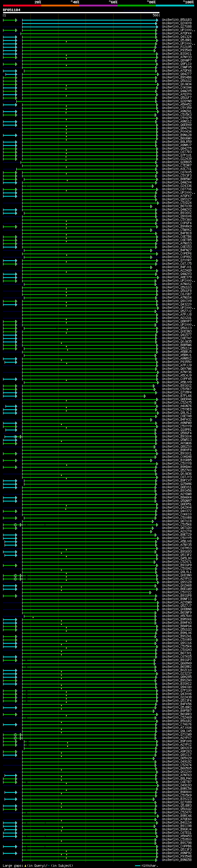Select hit UniRef100_Q0JW34
The width and height of the screenshot is (197, 868).
[x=177, y=84]
